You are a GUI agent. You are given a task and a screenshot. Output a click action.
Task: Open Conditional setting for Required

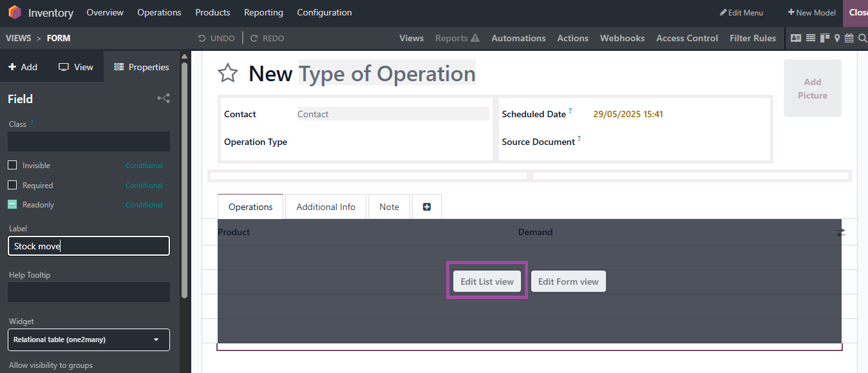144,186
